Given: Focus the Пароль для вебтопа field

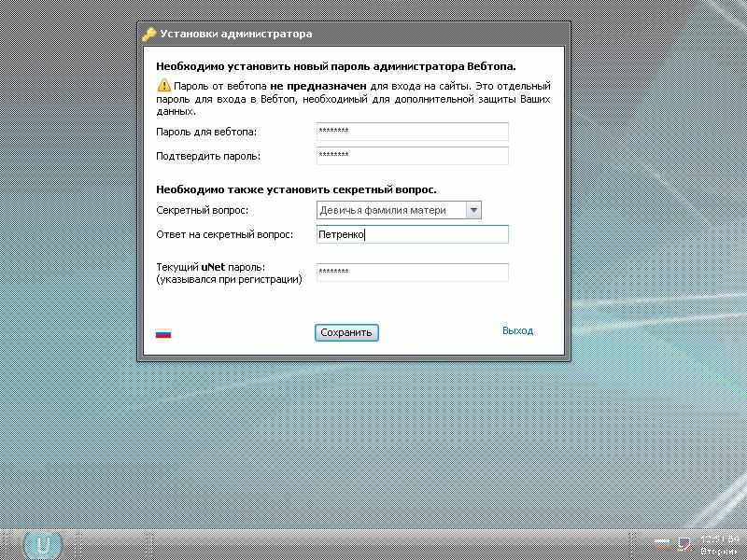Looking at the screenshot, I should click(412, 132).
